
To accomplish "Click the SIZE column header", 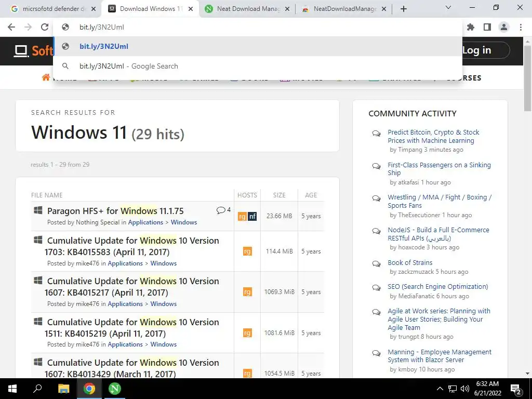I will coord(279,195).
